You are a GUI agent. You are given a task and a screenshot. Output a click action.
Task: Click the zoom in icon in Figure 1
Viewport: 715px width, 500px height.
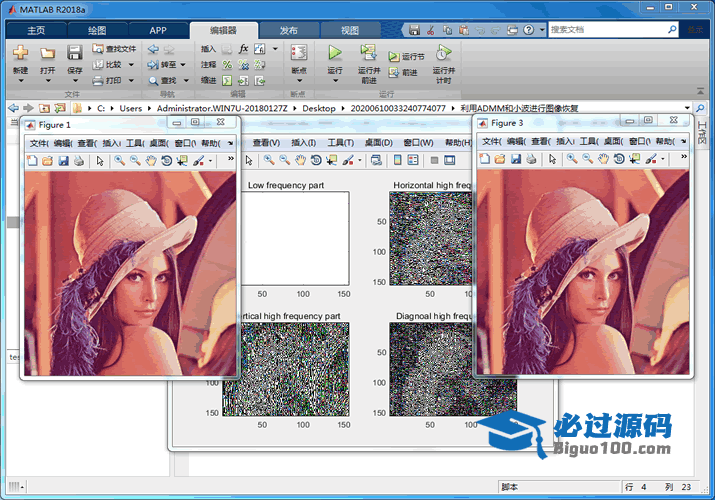tap(119, 160)
